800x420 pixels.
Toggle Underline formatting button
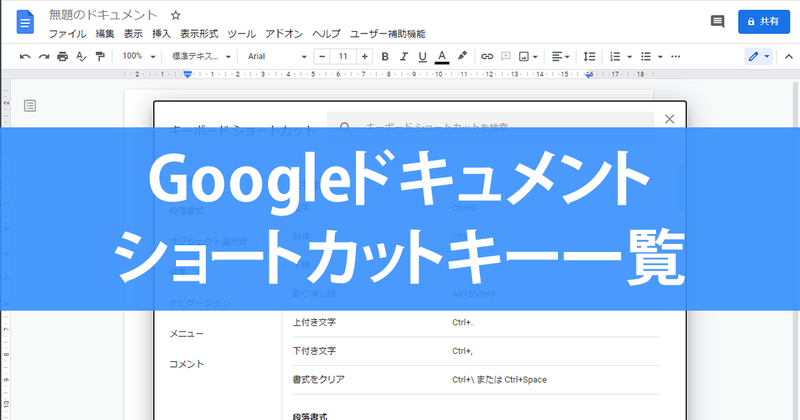click(x=422, y=57)
